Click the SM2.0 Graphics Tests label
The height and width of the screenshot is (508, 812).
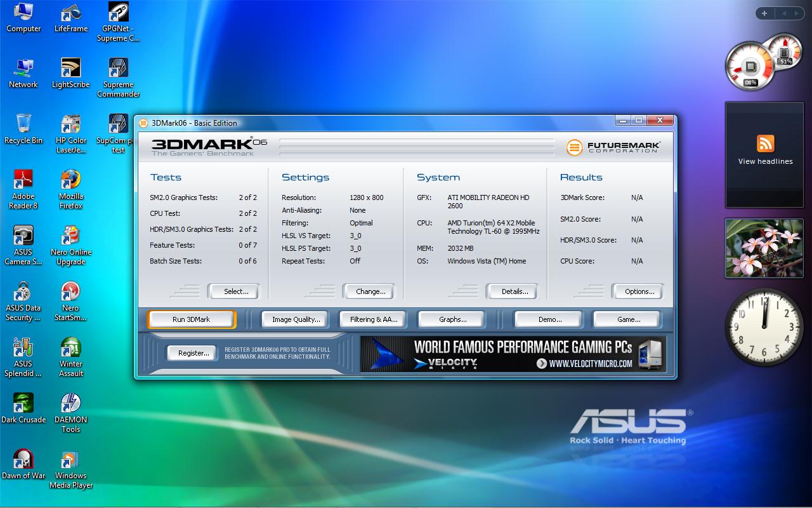click(x=184, y=197)
